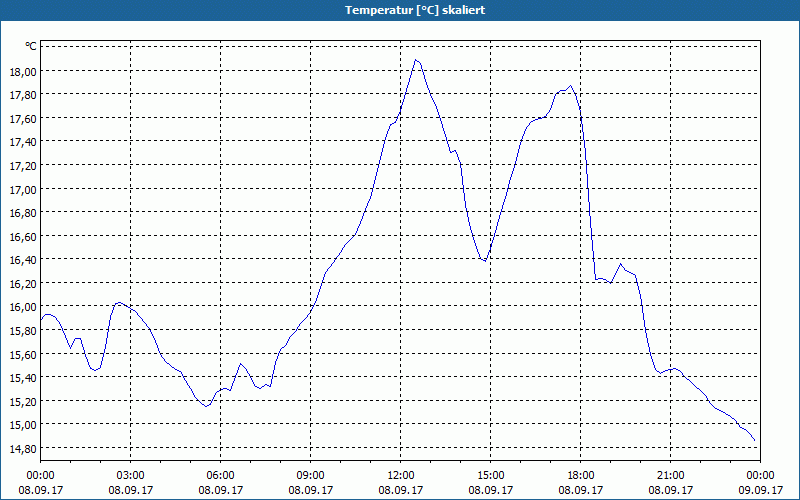Click the 17,20 y-axis label
800x500 pixels.
(x=23, y=166)
